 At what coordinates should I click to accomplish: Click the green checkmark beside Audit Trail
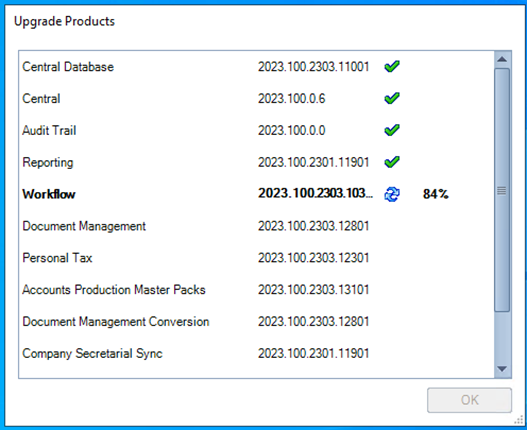(392, 130)
